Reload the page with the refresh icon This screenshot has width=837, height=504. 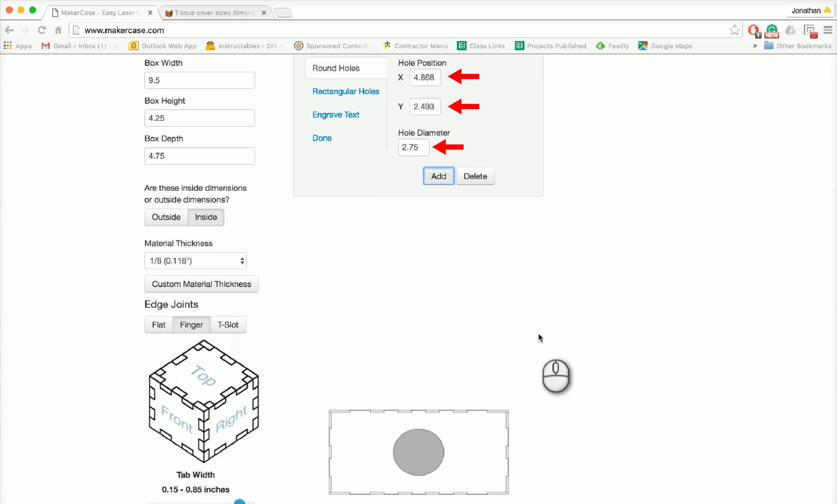coord(42,30)
